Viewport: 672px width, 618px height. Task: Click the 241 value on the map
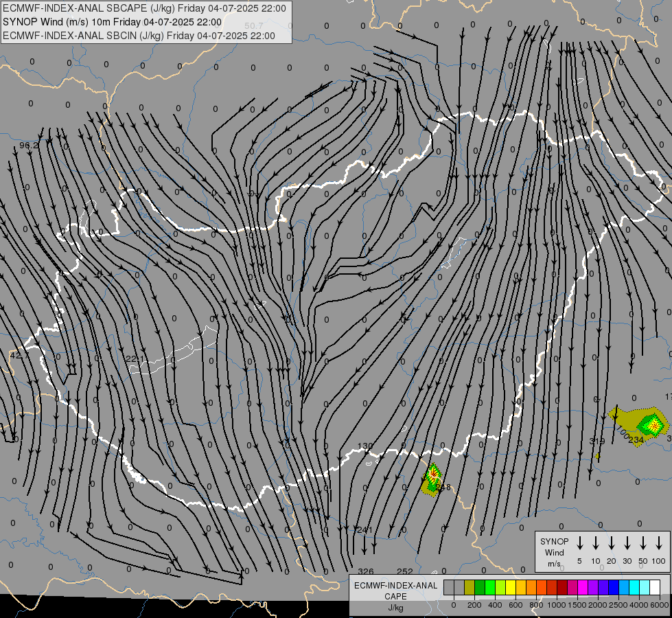(x=364, y=530)
